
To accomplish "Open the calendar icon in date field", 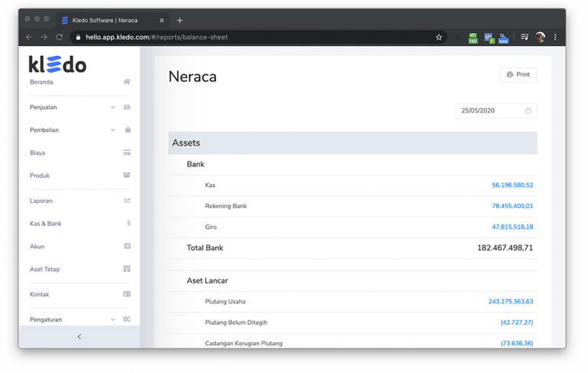I will pos(528,111).
